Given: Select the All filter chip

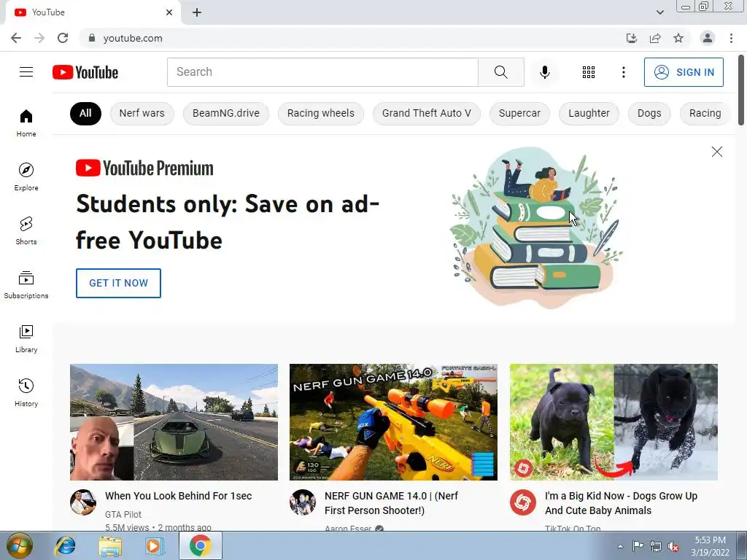Looking at the screenshot, I should tap(85, 113).
